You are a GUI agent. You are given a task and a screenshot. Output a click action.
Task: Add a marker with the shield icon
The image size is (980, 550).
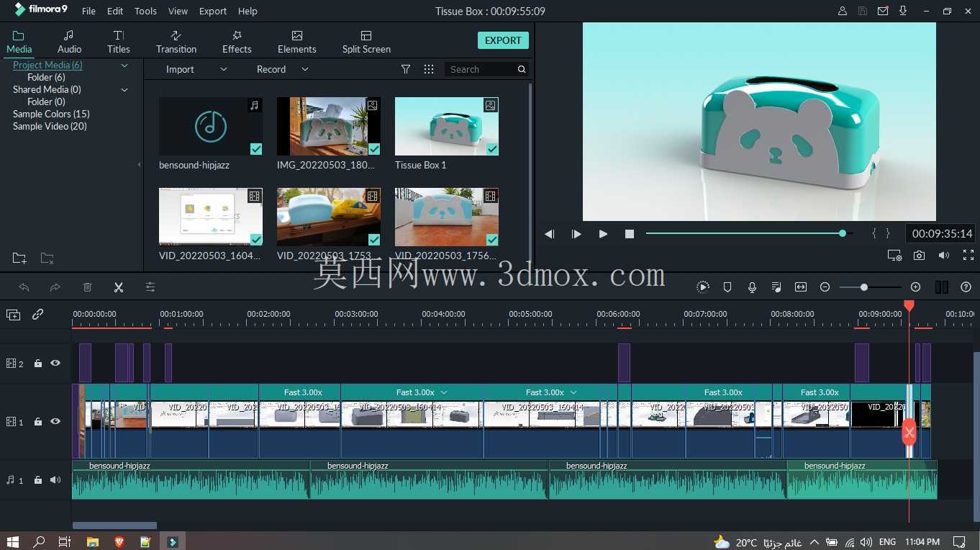(727, 287)
